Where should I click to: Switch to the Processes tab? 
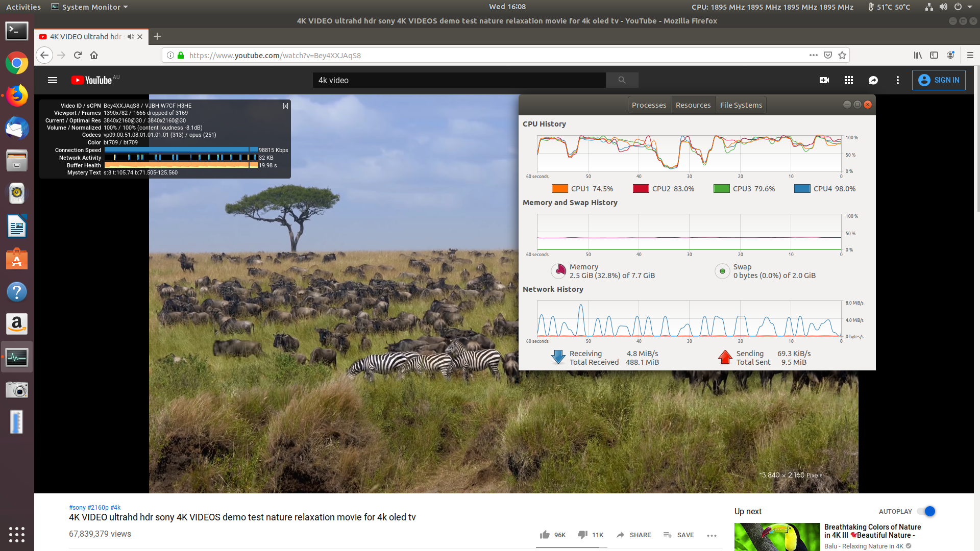(x=649, y=105)
